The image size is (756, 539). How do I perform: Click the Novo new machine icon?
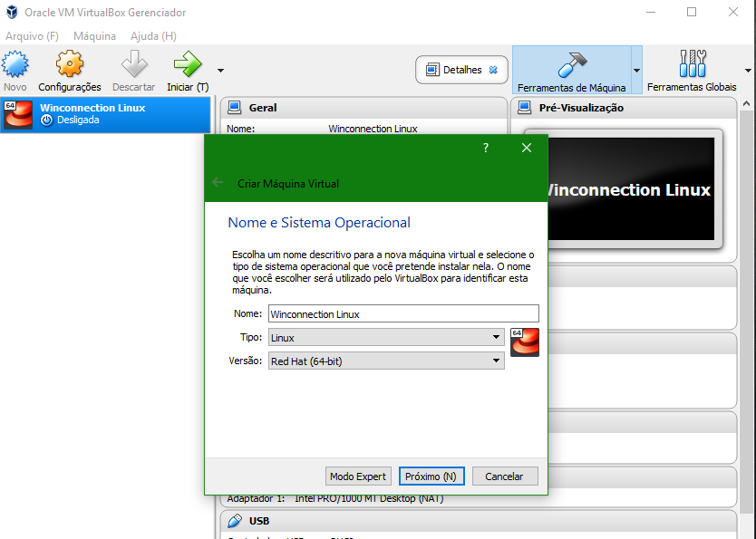pos(15,64)
